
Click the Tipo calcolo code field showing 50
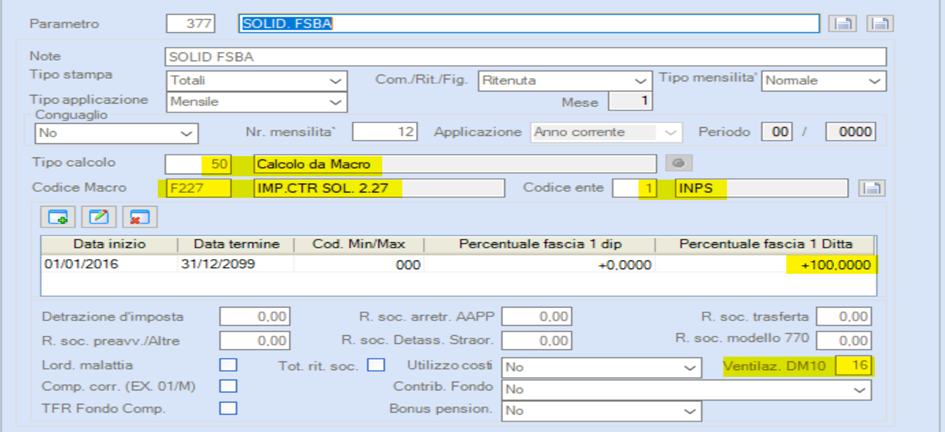point(198,163)
